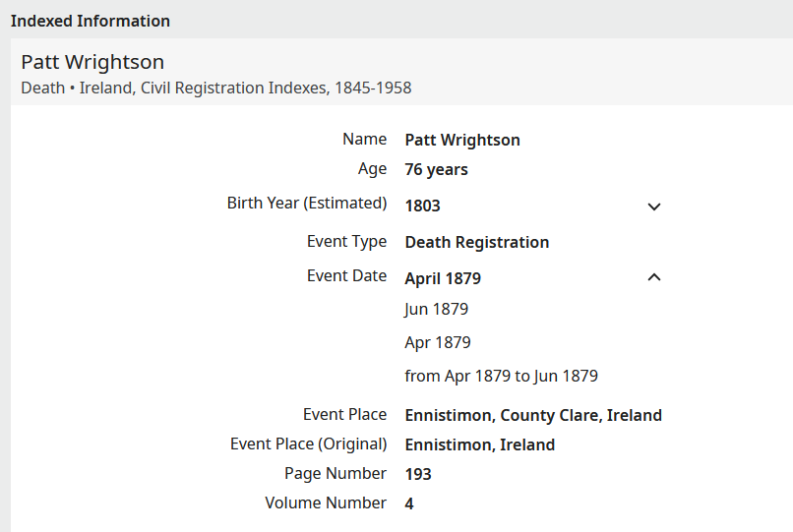Collapse the Event Date chevron

click(x=654, y=277)
